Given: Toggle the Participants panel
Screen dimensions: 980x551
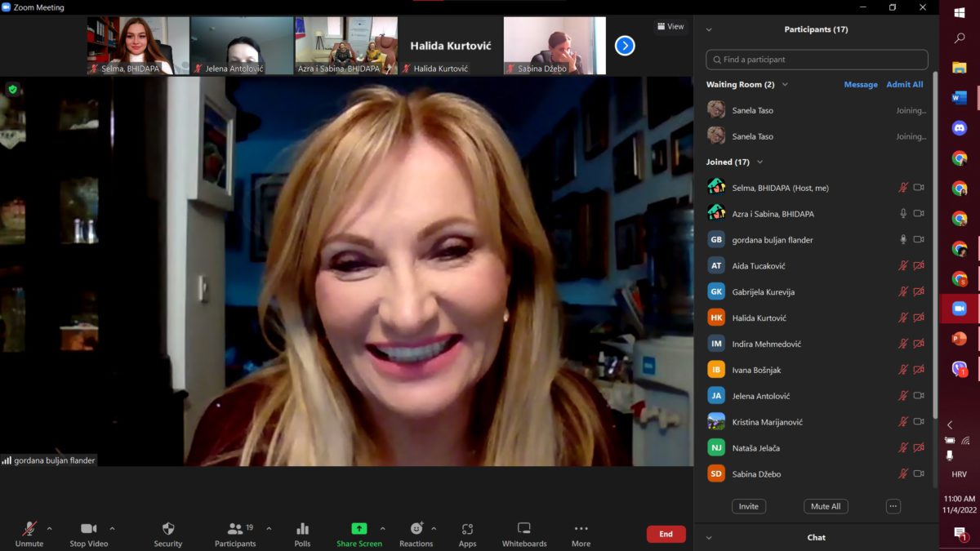Looking at the screenshot, I should [235, 529].
